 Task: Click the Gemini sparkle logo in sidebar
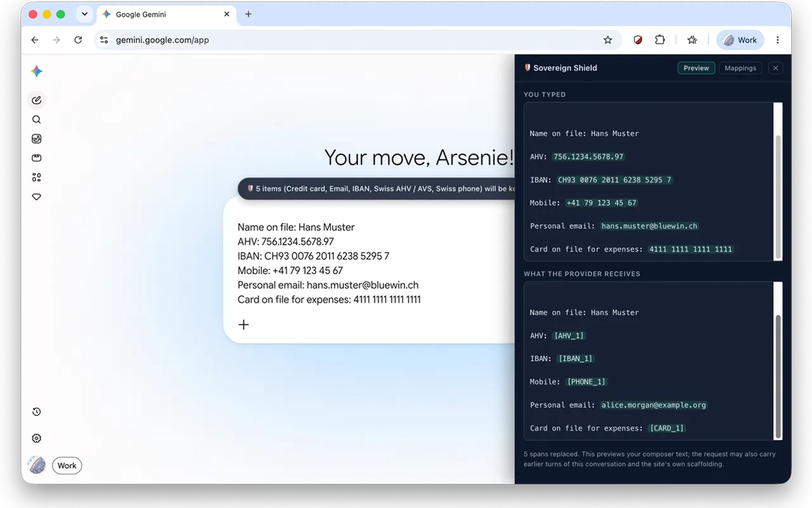click(x=37, y=72)
